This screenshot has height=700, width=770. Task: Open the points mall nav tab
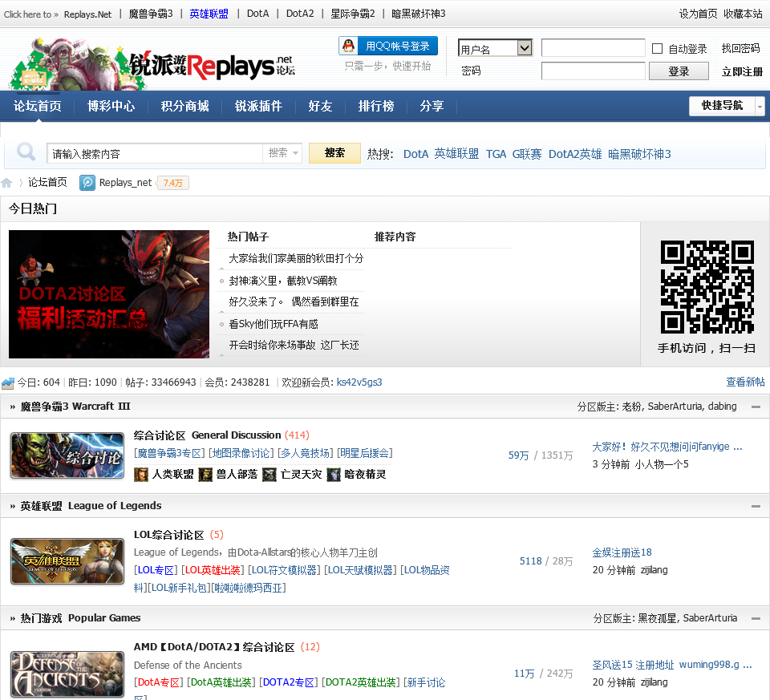coord(184,106)
